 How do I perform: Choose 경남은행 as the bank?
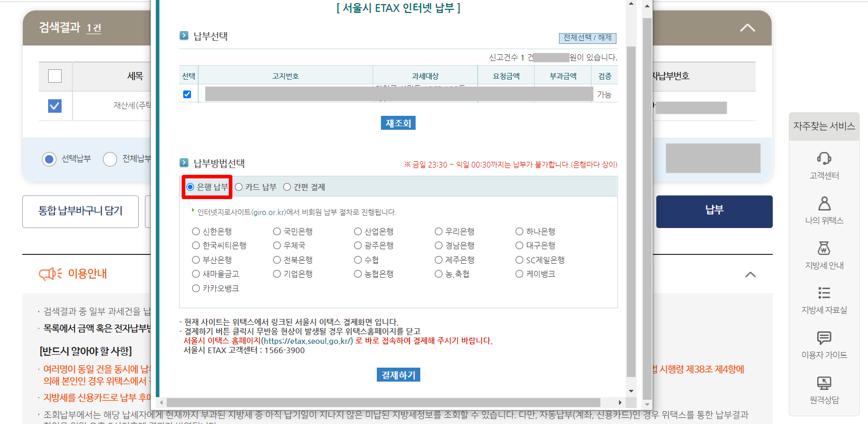click(x=438, y=245)
